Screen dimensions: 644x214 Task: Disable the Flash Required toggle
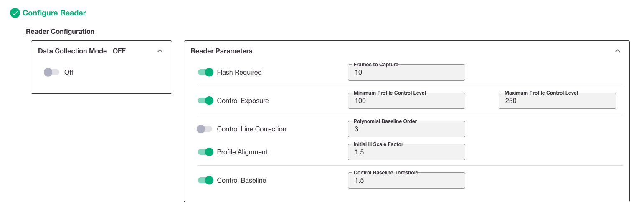[205, 72]
